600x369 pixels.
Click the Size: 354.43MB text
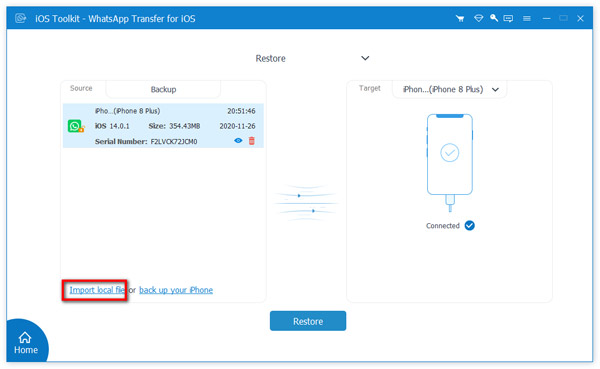click(174, 126)
